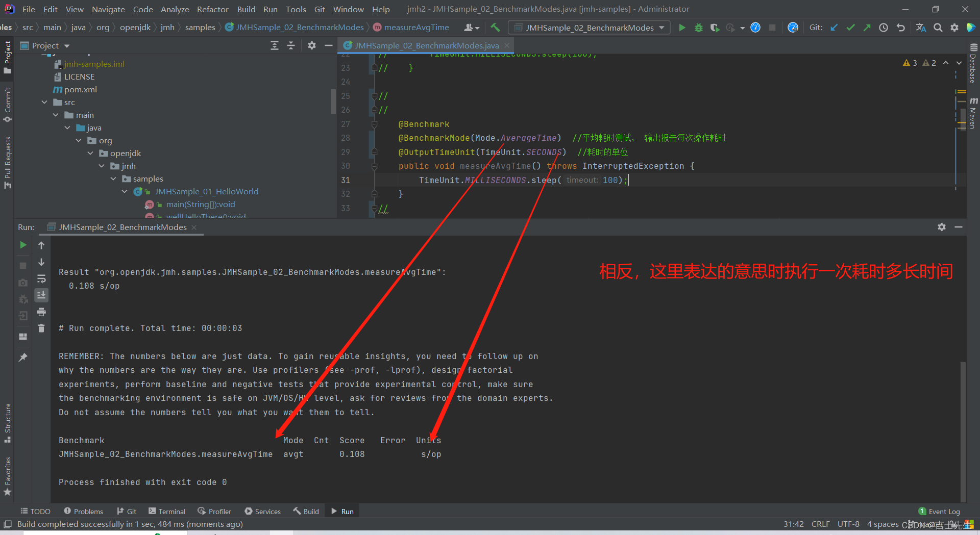Commit changes with Git green checkmark
This screenshot has width=980, height=535.
(850, 28)
